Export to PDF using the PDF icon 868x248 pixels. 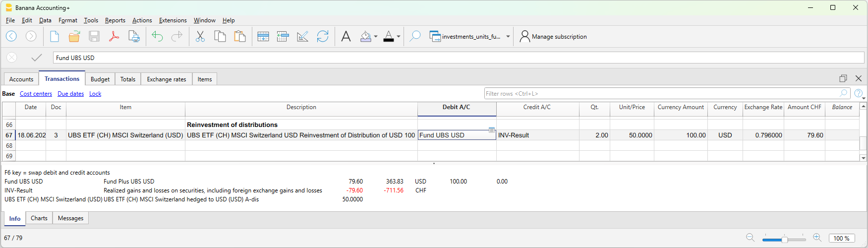point(114,36)
